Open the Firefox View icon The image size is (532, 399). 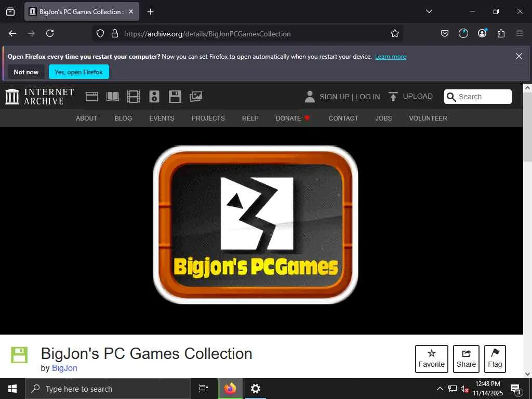click(x=10, y=11)
